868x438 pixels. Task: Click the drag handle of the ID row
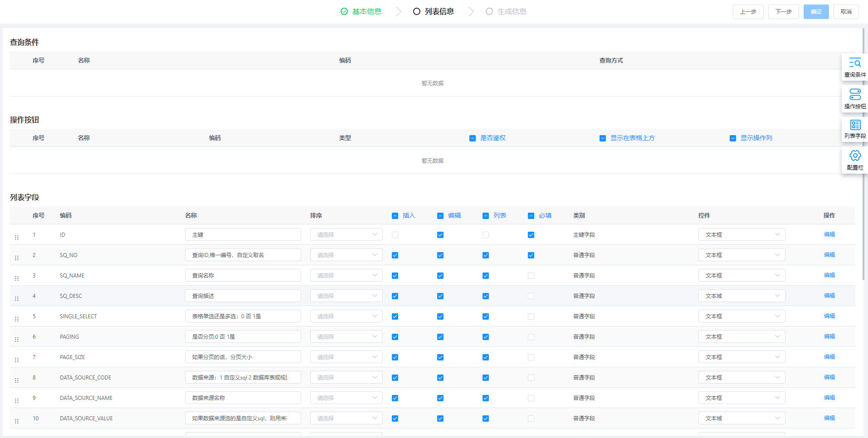(x=17, y=237)
